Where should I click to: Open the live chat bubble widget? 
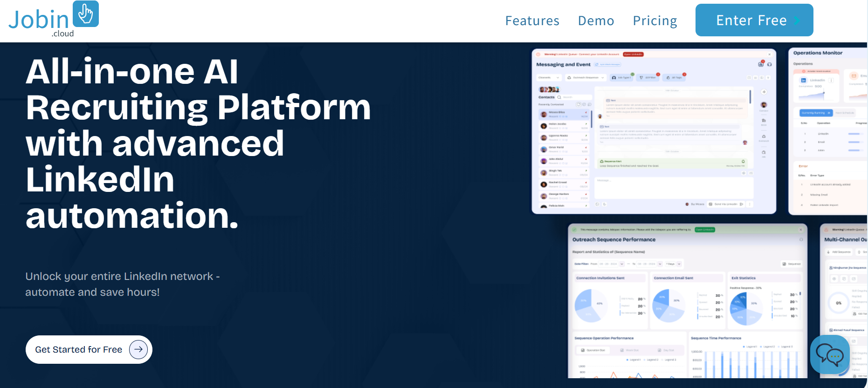[x=830, y=354]
